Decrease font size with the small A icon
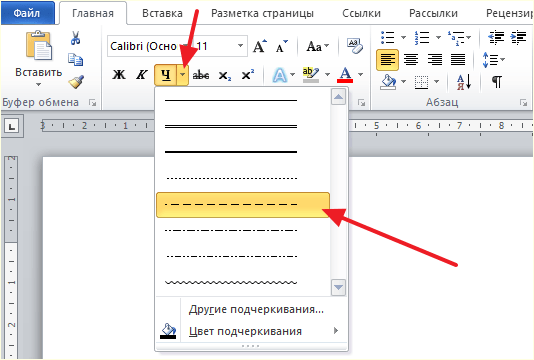The height and width of the screenshot is (360, 534). pos(281,46)
